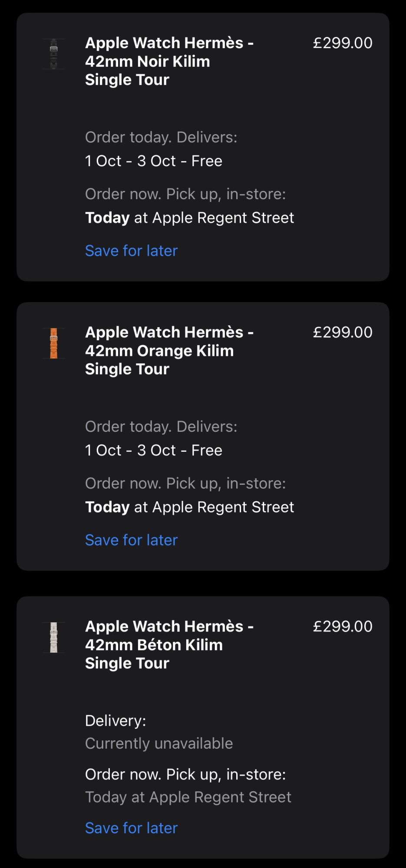Save the Noir Kilim band for later
Viewport: 406px width, 868px height.
[132, 251]
